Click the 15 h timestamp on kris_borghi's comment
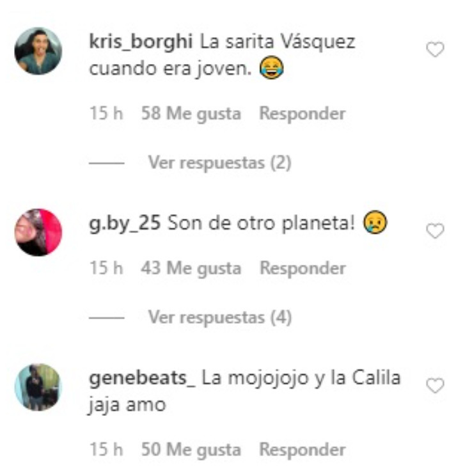This screenshot has height=476, width=472. tap(106, 113)
